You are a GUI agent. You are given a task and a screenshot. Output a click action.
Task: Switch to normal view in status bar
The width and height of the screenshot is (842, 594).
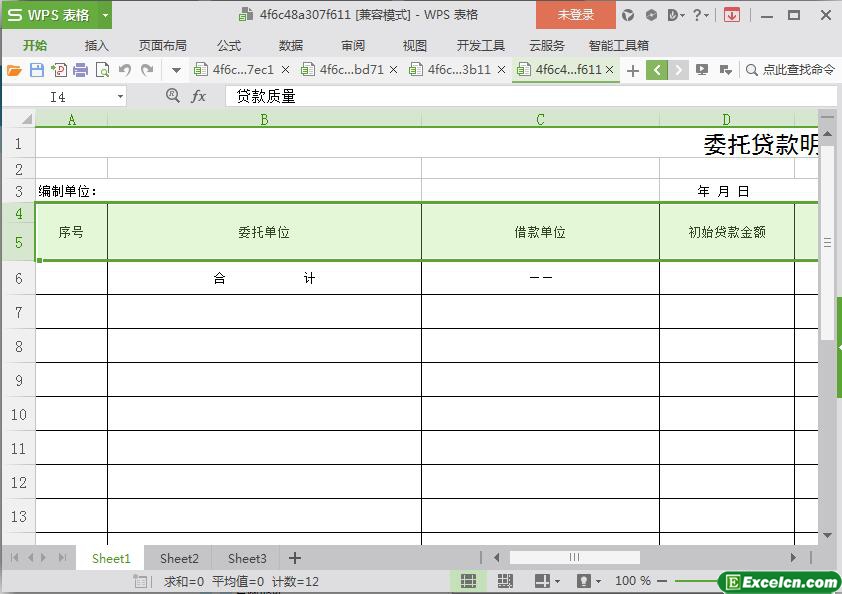tap(468, 581)
